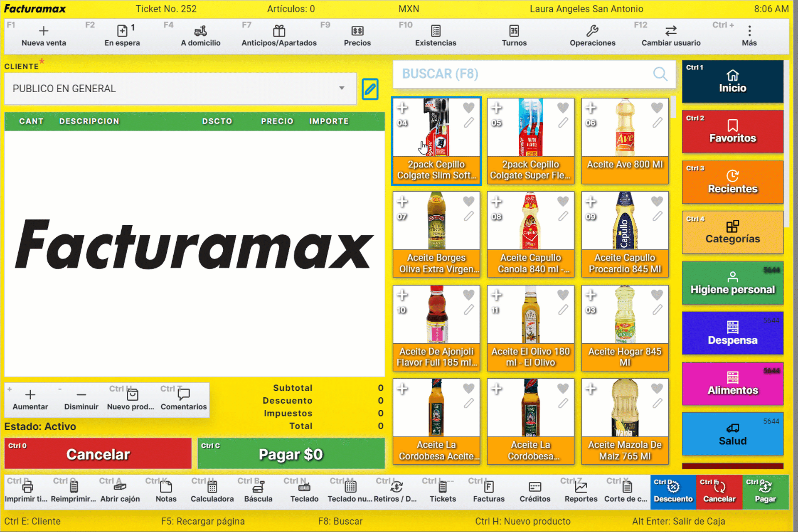This screenshot has height=532, width=798.
Task: Select the Higiene personal category
Action: pyautogui.click(x=732, y=283)
